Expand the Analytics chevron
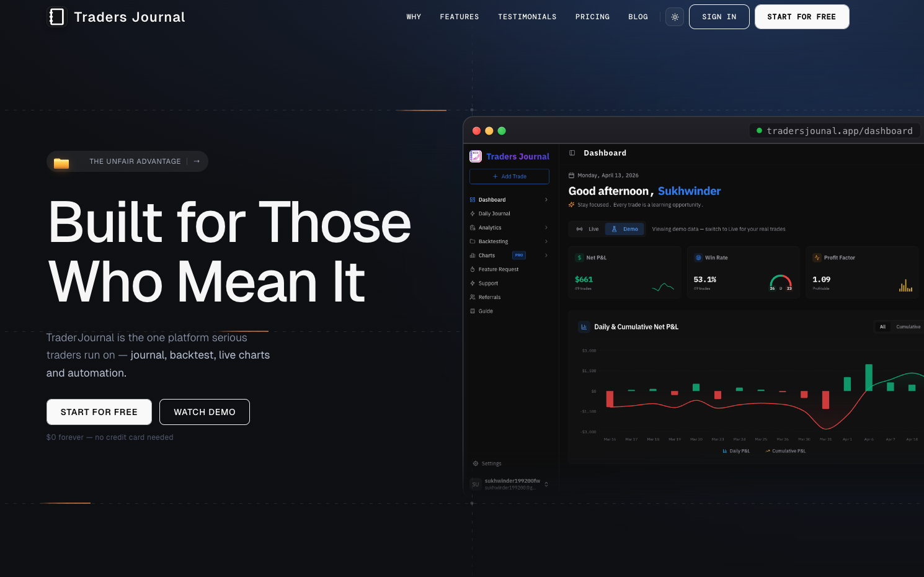Screen dimensions: 924x577 pyautogui.click(x=546, y=228)
